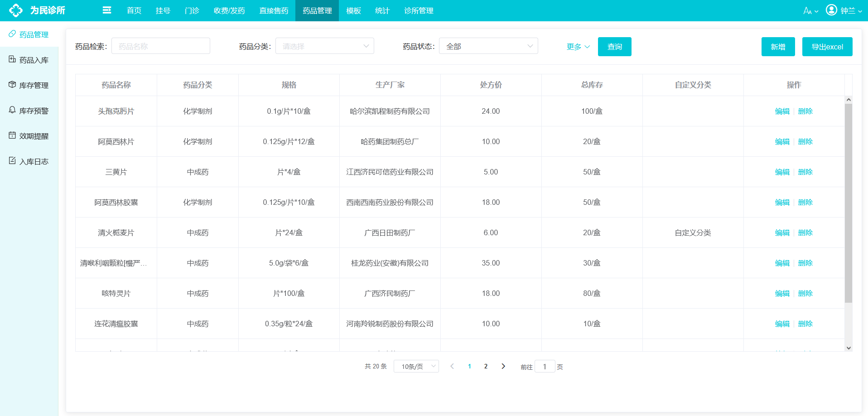
Task: Click the 药品入库 sidebar icon
Action: coord(12,59)
